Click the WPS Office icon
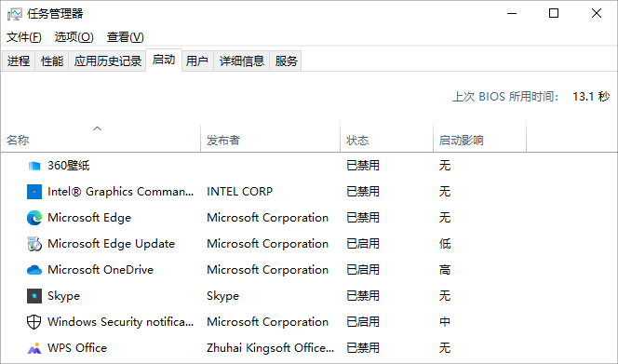The width and height of the screenshot is (618, 364). (34, 348)
